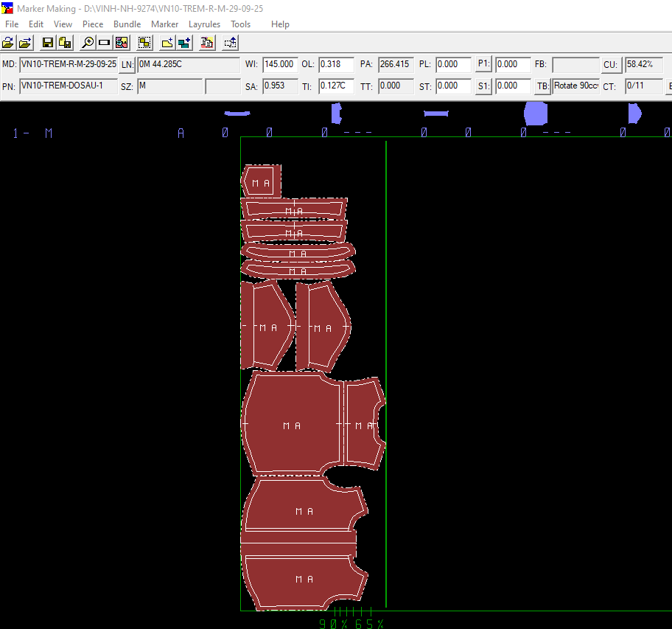The width and height of the screenshot is (672, 629).
Task: Expand the Layrules menu
Action: click(x=204, y=24)
